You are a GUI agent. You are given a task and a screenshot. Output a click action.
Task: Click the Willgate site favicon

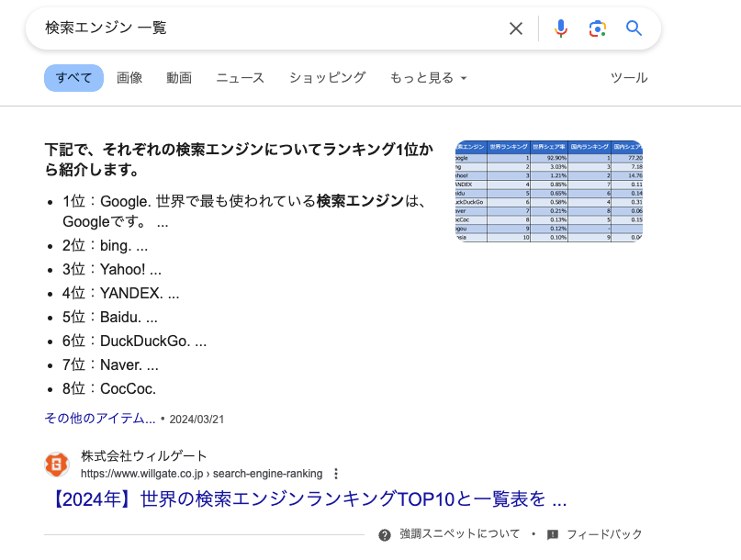pos(57,465)
